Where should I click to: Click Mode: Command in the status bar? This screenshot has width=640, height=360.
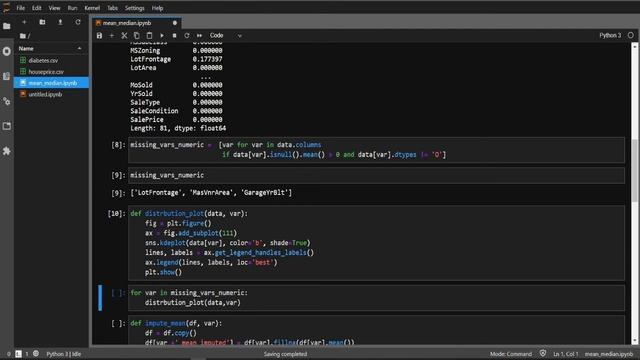coord(511,354)
